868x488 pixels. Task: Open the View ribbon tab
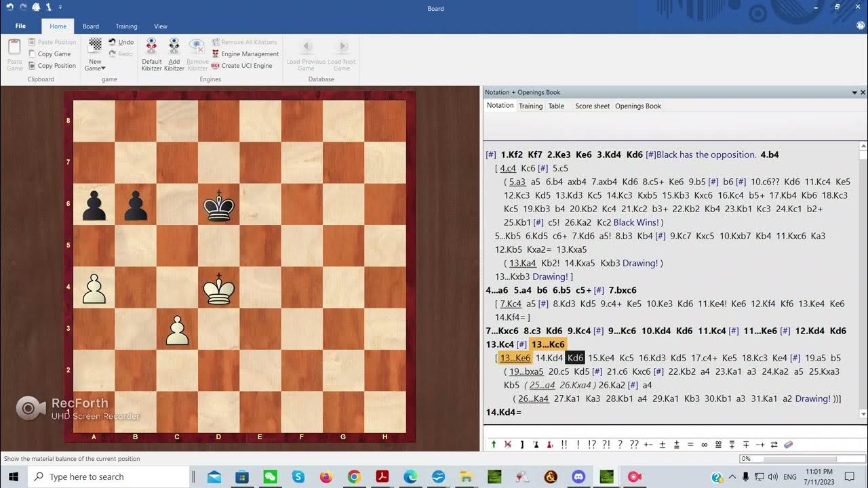click(x=161, y=26)
